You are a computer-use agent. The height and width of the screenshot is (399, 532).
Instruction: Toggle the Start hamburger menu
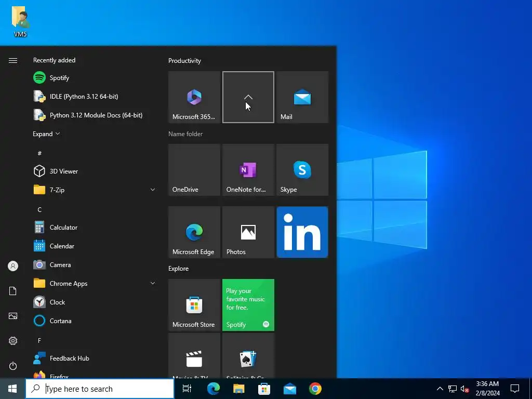(x=13, y=60)
